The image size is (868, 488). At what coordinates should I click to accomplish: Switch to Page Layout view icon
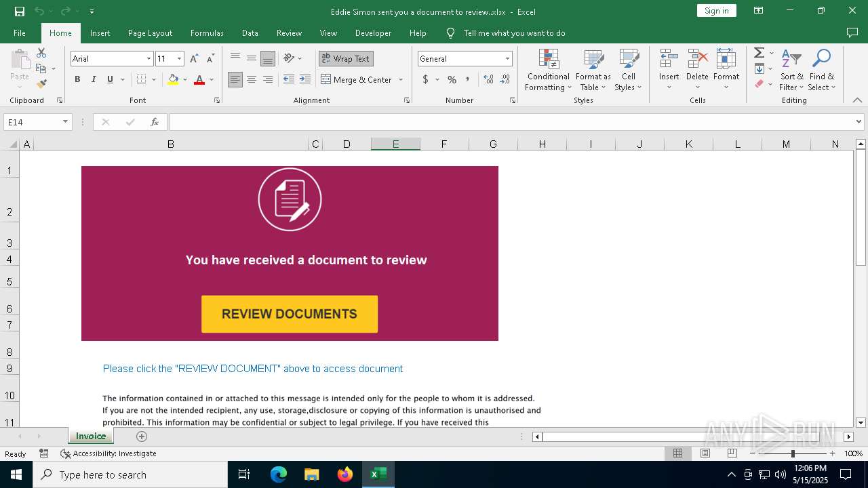coord(705,453)
